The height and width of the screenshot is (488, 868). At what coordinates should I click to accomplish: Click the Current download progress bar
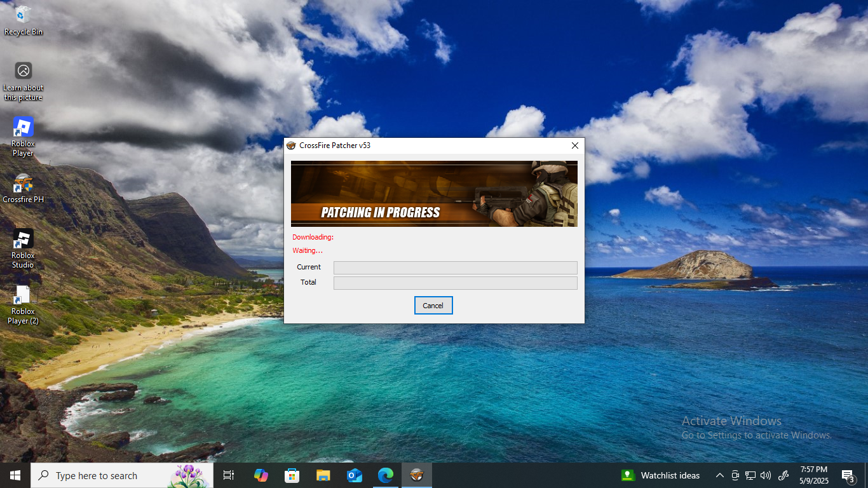[456, 268]
